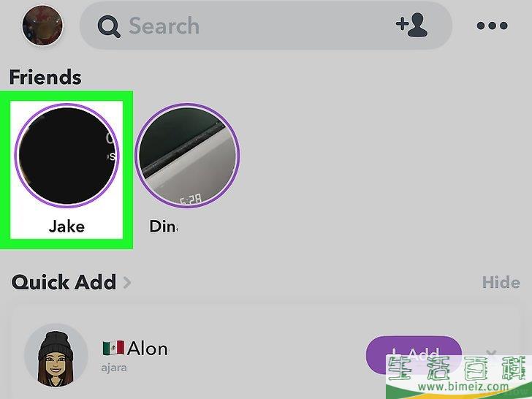This screenshot has height=399, width=532.
Task: Select the Friends section heading
Action: (x=45, y=77)
